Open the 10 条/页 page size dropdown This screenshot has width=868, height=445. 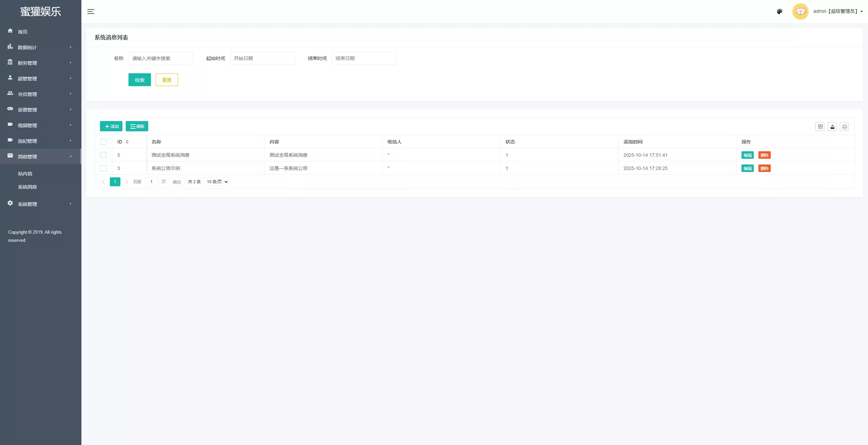(x=217, y=182)
